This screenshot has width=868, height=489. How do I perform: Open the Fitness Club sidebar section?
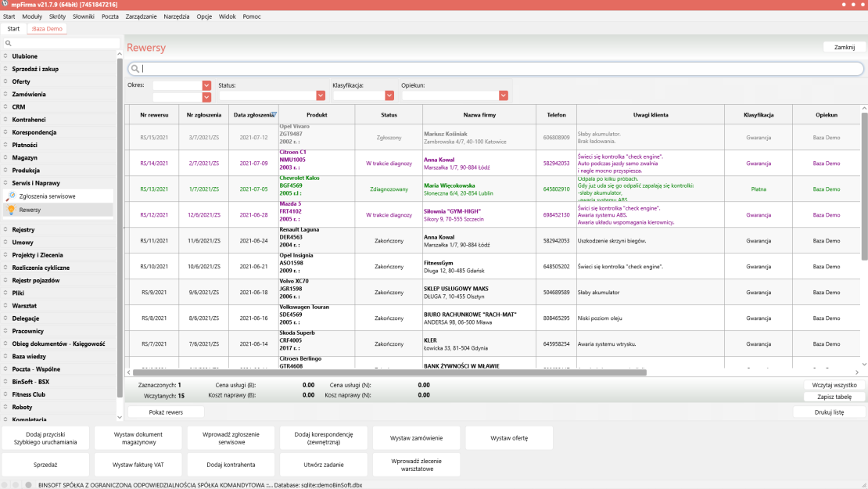pos(28,394)
